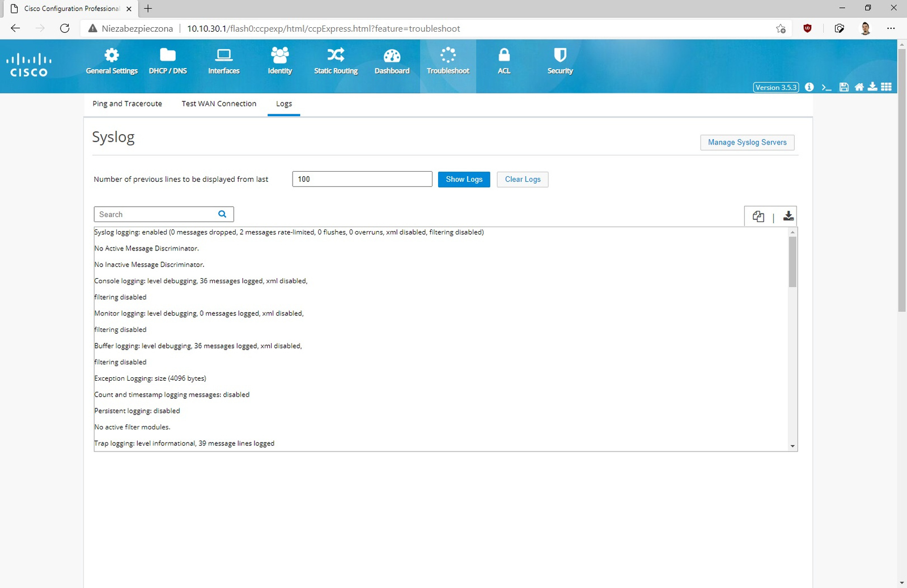The width and height of the screenshot is (907, 588).
Task: Copy syslog output using the copy icon
Action: 758,216
